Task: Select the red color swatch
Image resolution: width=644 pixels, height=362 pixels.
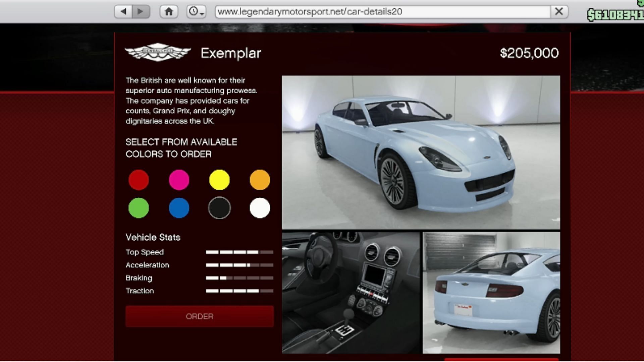Action: [139, 180]
